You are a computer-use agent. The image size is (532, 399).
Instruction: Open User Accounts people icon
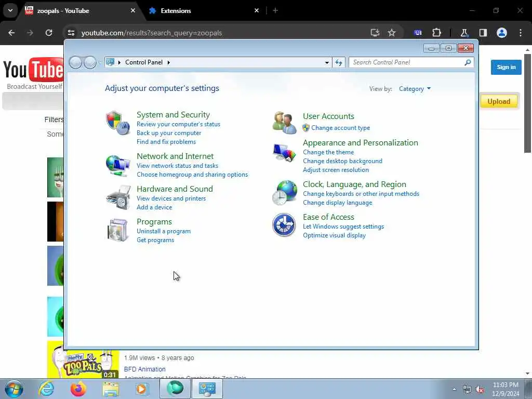point(284,123)
